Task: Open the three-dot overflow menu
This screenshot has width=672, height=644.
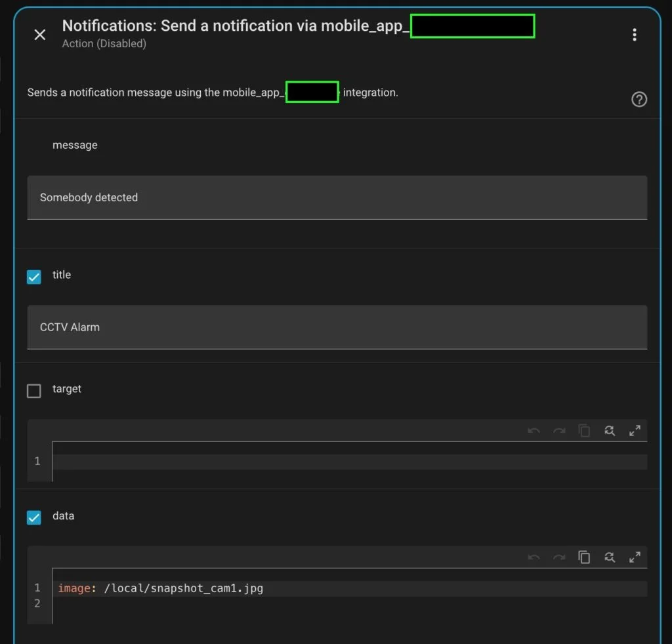Action: click(x=634, y=35)
